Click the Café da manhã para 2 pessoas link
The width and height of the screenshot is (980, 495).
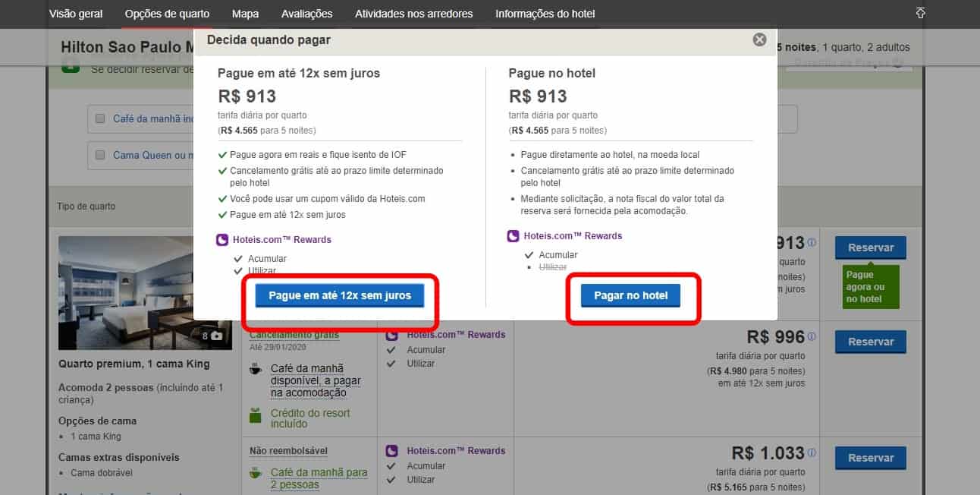click(319, 478)
